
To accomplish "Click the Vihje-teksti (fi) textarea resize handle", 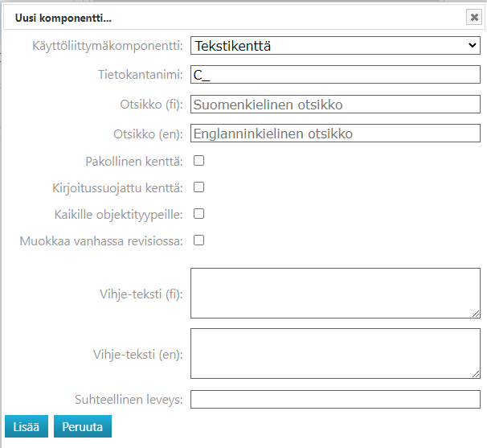I will (x=476, y=314).
